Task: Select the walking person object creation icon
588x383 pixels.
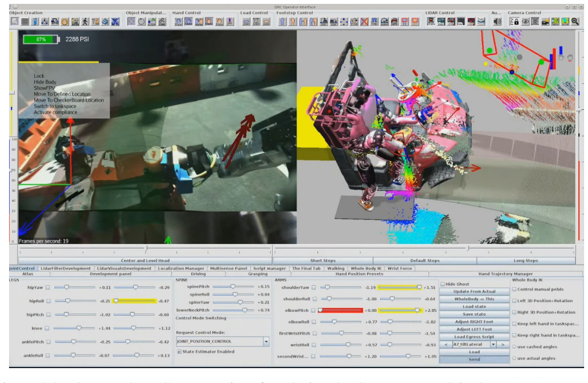Action: click(85, 21)
